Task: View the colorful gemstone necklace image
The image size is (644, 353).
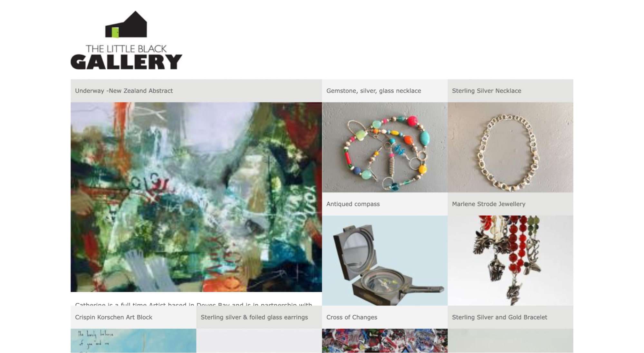Action: point(385,147)
